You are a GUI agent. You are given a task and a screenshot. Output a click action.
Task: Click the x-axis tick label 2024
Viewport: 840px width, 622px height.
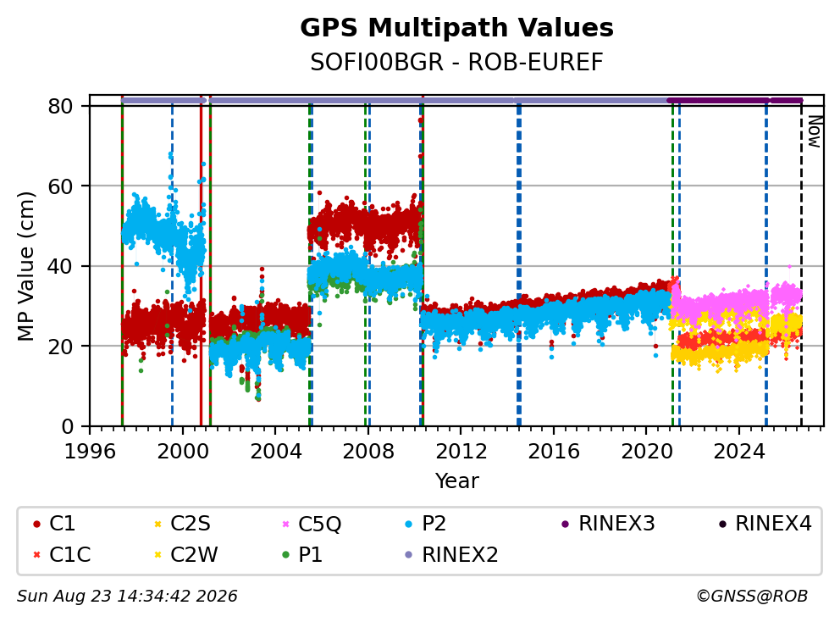pyautogui.click(x=738, y=452)
